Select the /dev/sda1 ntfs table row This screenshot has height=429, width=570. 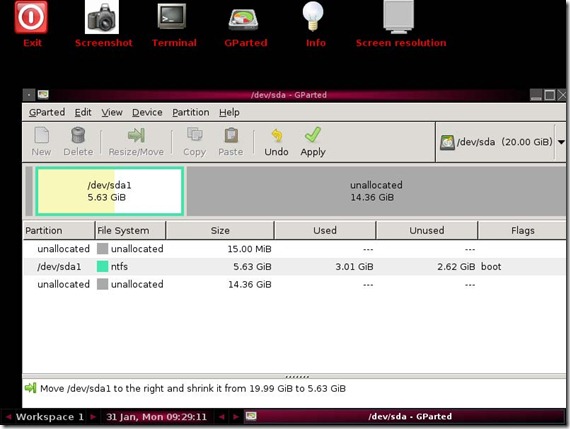294,266
